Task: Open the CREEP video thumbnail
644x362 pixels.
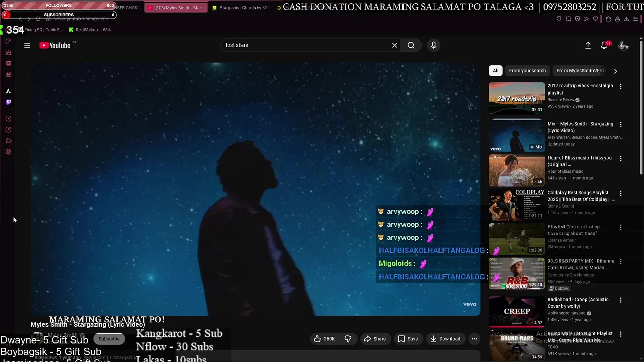Action: point(517,311)
